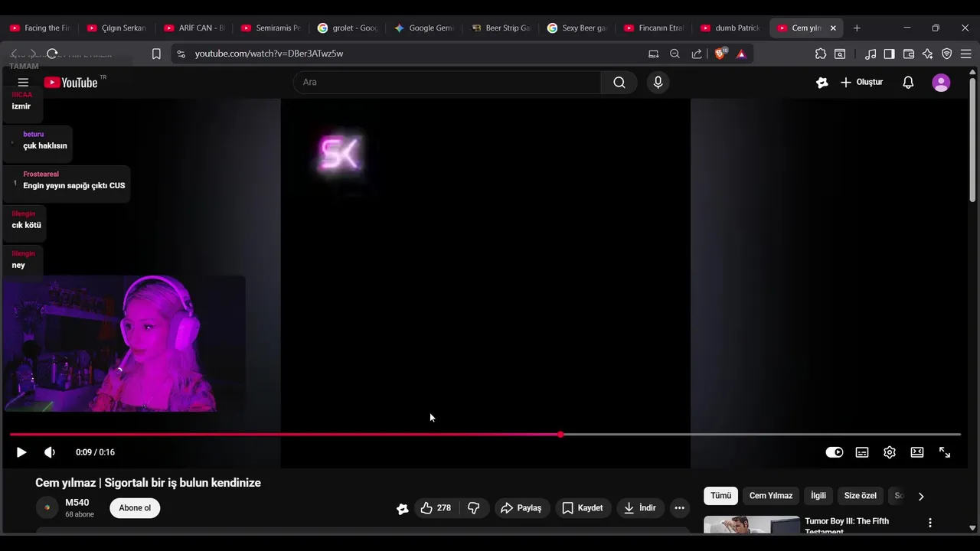Switch to Çılgın Serkan tab
This screenshot has width=980, height=551.
pyautogui.click(x=116, y=28)
